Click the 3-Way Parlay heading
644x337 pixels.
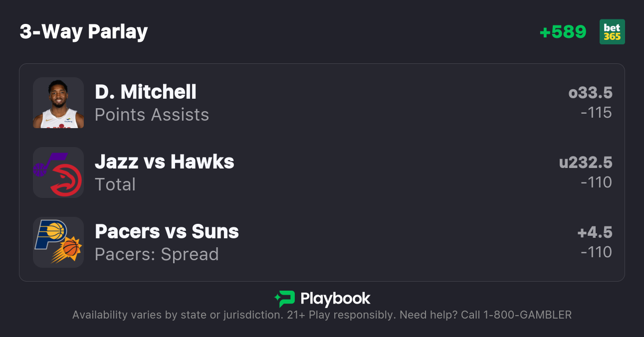(84, 31)
